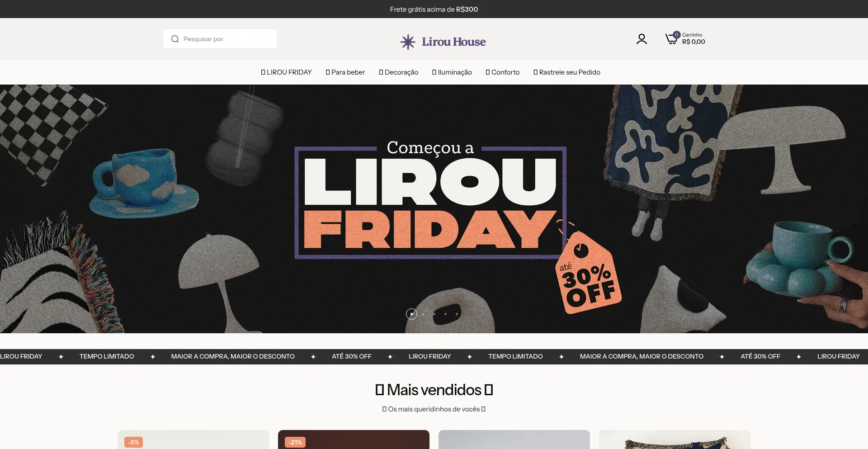Click the cart item count badge
The image size is (868, 449).
(x=677, y=34)
